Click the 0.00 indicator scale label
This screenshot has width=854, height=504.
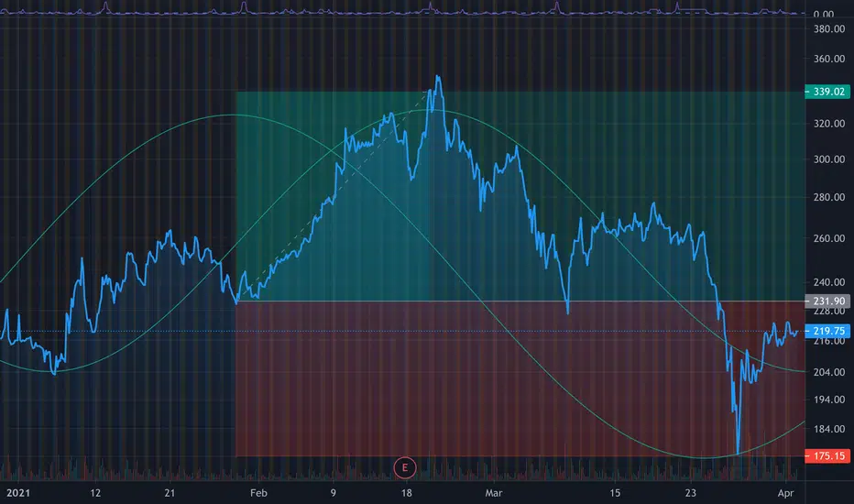click(x=824, y=14)
